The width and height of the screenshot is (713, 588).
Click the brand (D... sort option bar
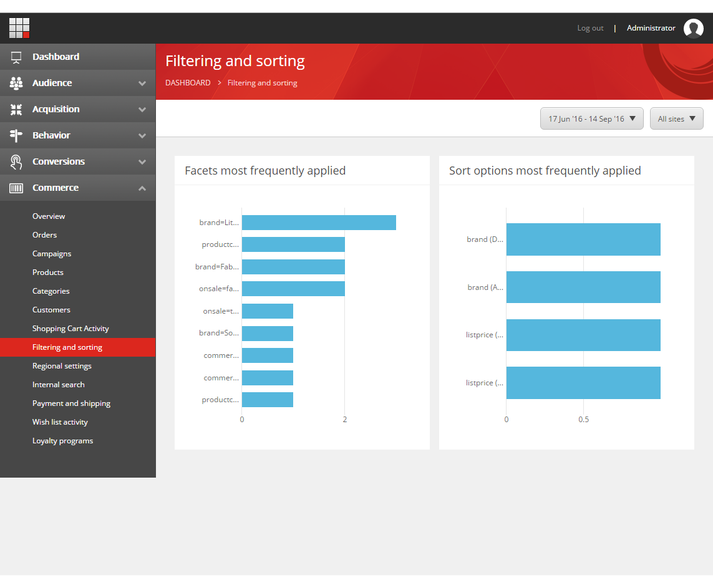pyautogui.click(x=583, y=239)
